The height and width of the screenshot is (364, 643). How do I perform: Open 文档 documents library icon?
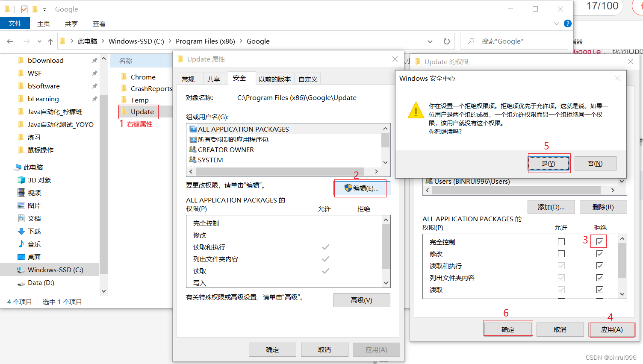pos(21,218)
